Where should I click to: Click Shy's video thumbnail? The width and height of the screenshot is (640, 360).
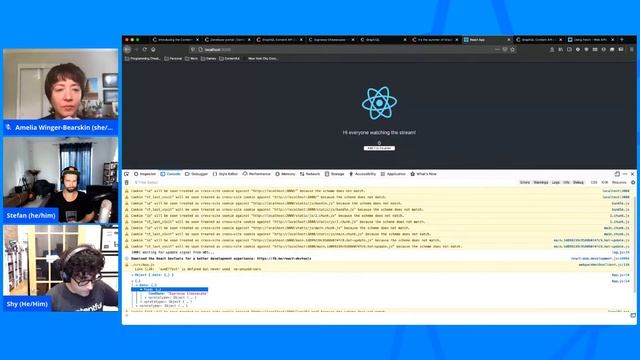(60, 269)
